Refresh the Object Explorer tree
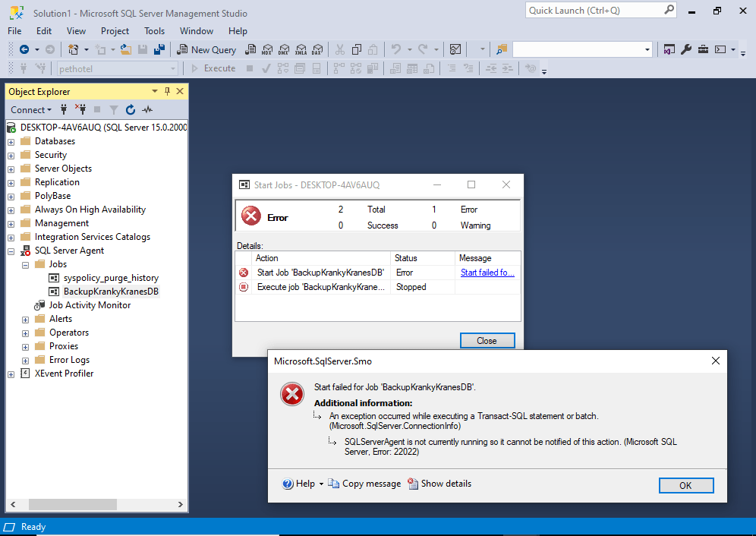The width and height of the screenshot is (756, 536). (130, 109)
